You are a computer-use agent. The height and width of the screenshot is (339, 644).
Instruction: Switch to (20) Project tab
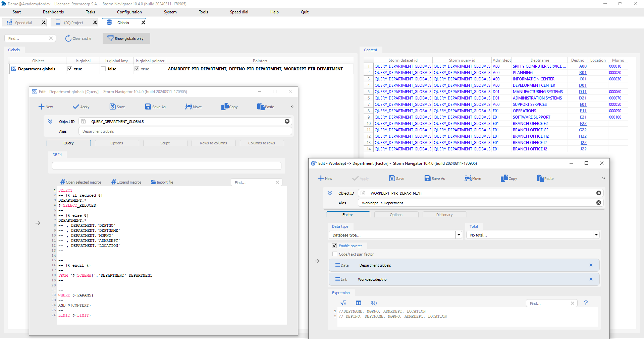(73, 22)
